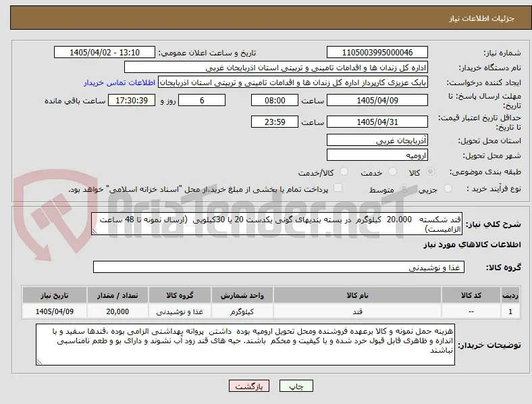Click the چاپ print button
Image resolution: width=532 pixels, height=404 pixels.
click(x=296, y=386)
